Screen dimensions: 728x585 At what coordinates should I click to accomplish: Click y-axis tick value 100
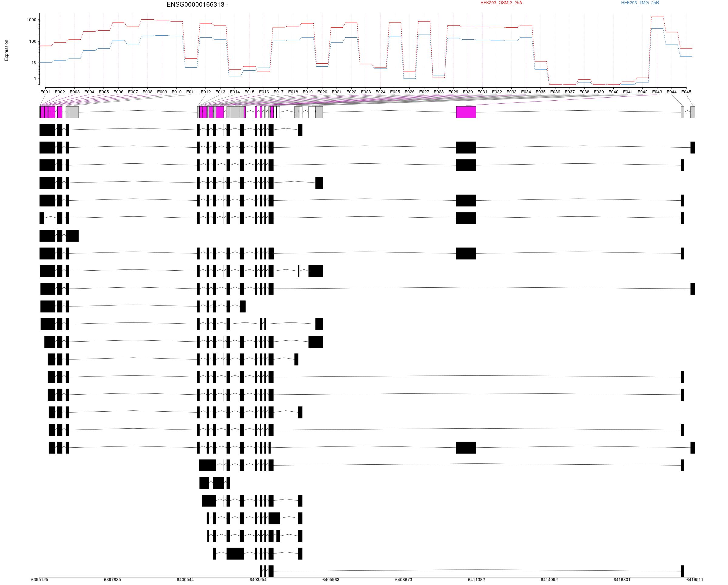point(33,42)
